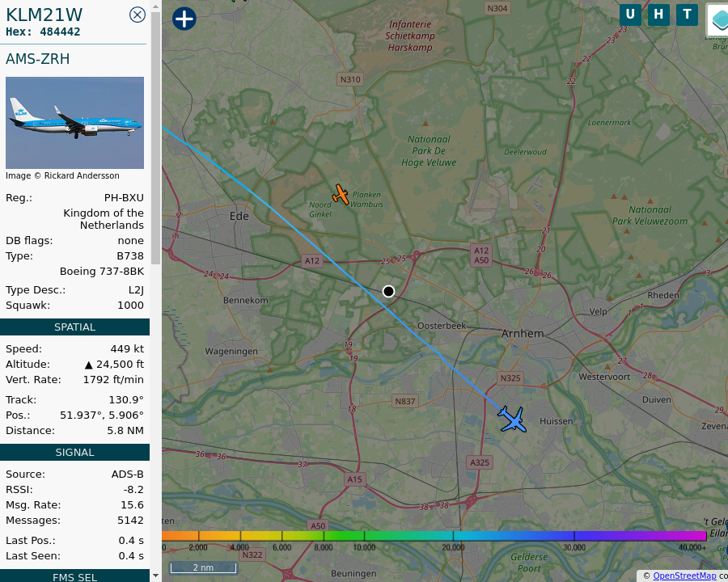Click the RSSI -8.2 value
This screenshot has width=728, height=582.
tap(133, 490)
